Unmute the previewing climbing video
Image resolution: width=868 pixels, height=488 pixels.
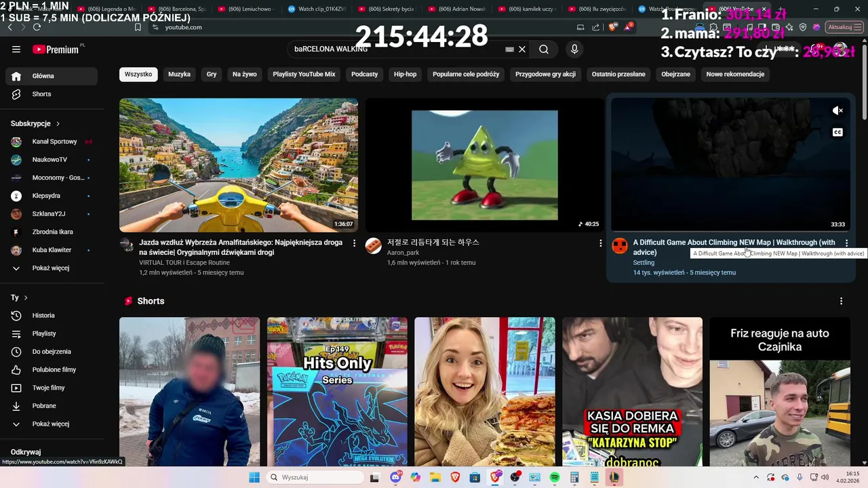pyautogui.click(x=837, y=110)
